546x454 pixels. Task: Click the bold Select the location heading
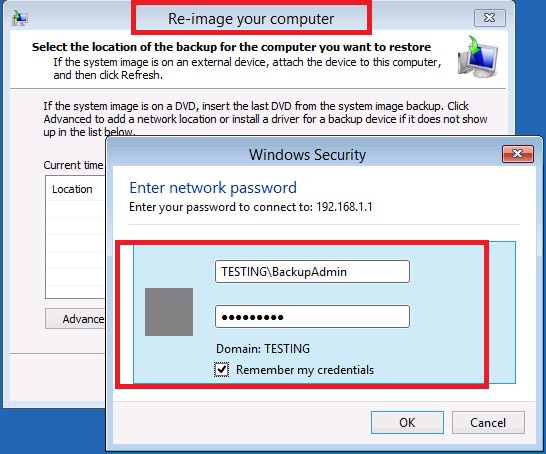pyautogui.click(x=231, y=47)
